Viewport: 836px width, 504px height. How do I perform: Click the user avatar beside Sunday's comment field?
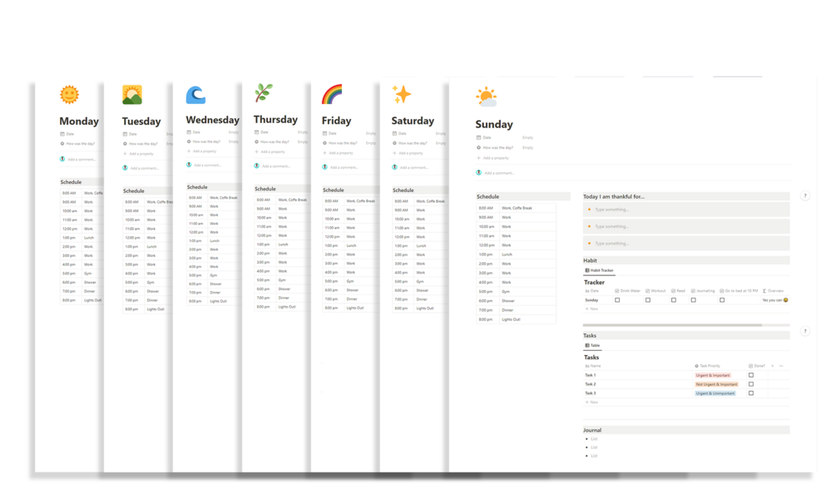[x=478, y=173]
